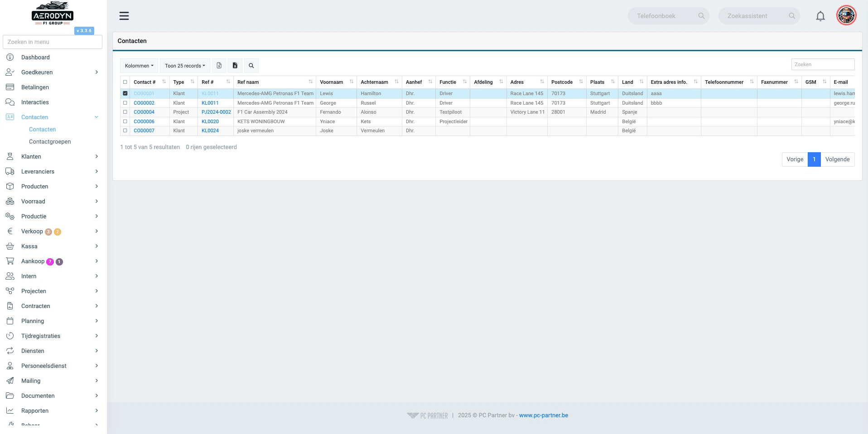
Task: Click the Telefoonboek search magnifier icon
Action: pos(701,16)
